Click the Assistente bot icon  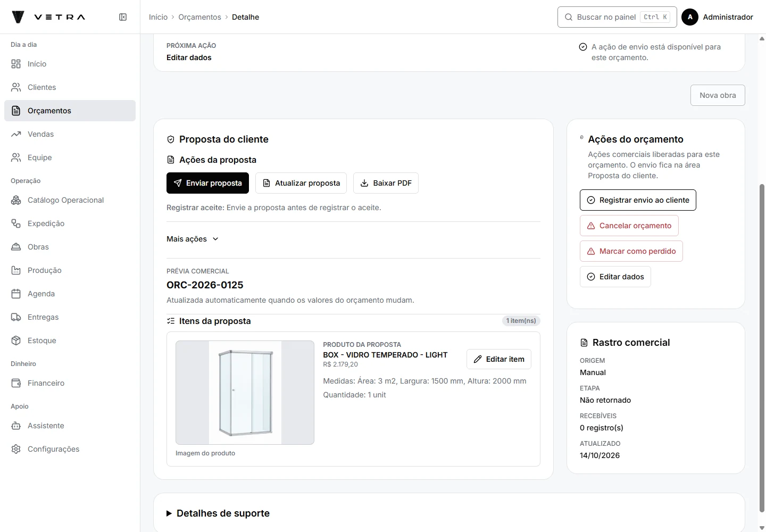(x=16, y=426)
